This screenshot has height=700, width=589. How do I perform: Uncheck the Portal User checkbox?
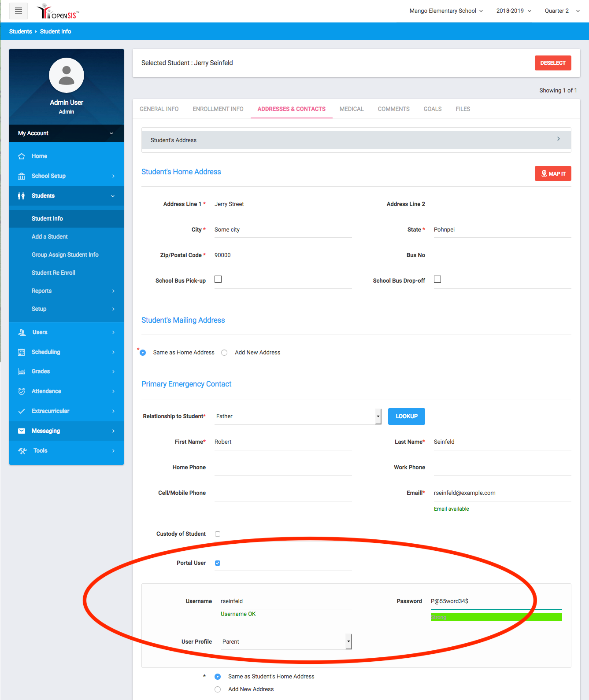tap(218, 563)
